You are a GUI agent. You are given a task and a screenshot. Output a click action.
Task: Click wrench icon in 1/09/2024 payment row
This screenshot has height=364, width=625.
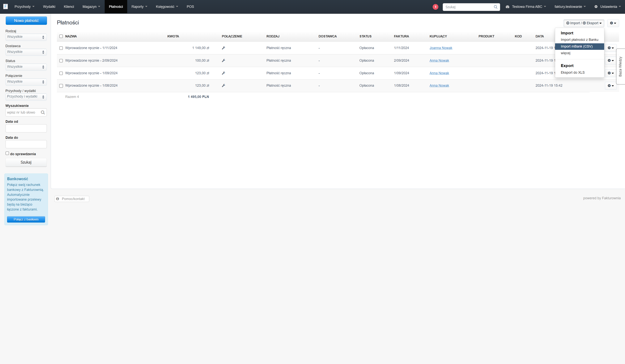[x=223, y=73]
